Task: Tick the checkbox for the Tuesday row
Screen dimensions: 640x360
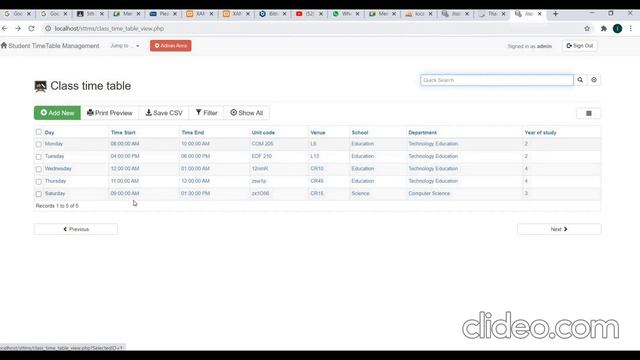Action: pyautogui.click(x=38, y=157)
